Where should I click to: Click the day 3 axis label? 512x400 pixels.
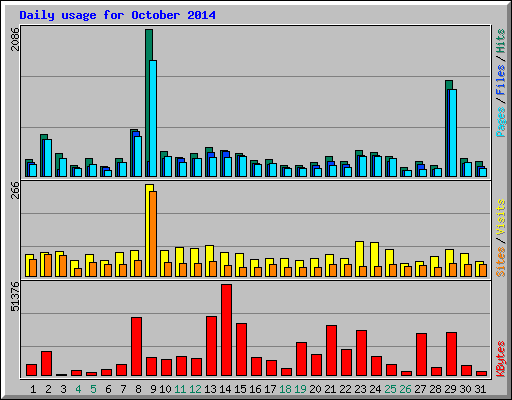[63, 389]
